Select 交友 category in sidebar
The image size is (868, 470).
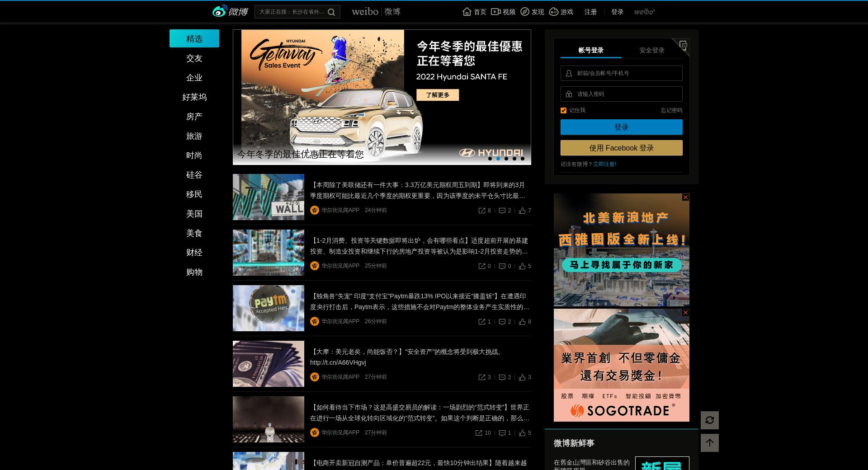[x=194, y=58]
